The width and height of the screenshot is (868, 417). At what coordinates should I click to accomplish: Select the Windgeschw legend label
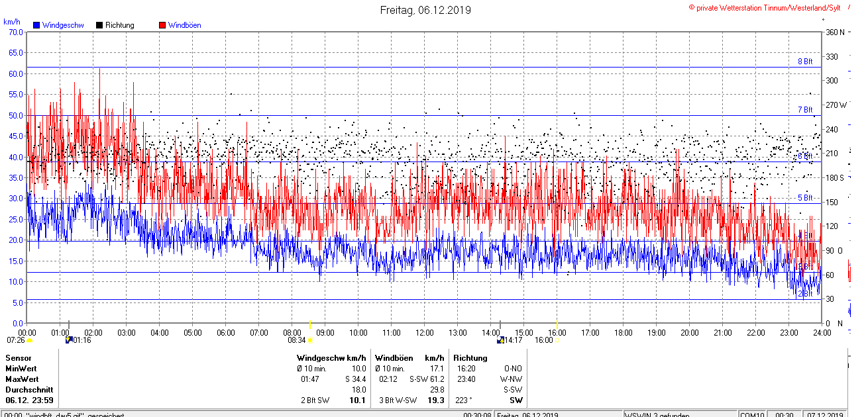63,25
